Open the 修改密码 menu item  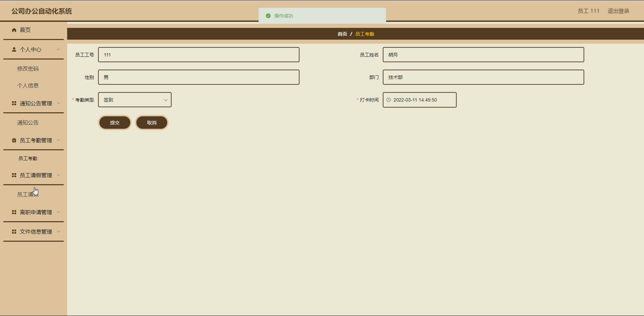[28, 69]
